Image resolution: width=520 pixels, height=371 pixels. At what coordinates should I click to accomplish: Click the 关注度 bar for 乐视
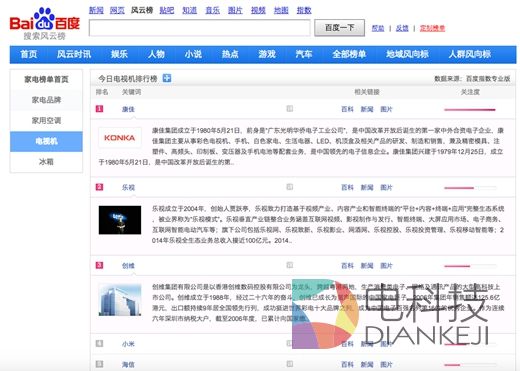click(470, 188)
